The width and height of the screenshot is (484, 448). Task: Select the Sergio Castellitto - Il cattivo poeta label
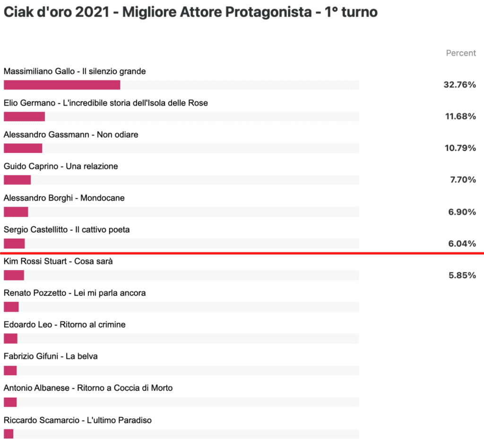click(67, 229)
